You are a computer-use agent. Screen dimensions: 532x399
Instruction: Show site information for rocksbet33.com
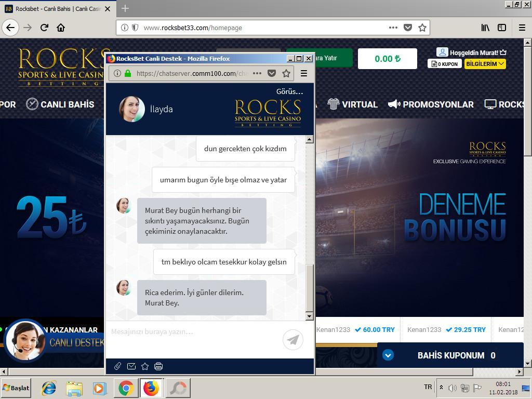125,28
